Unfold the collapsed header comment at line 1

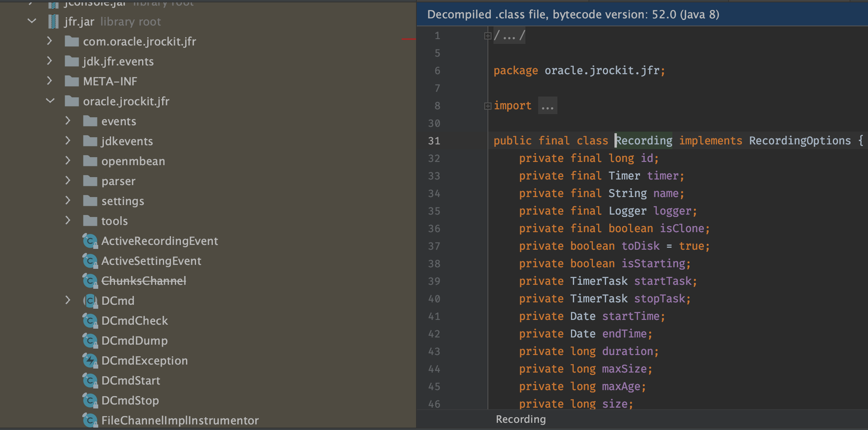[488, 36]
